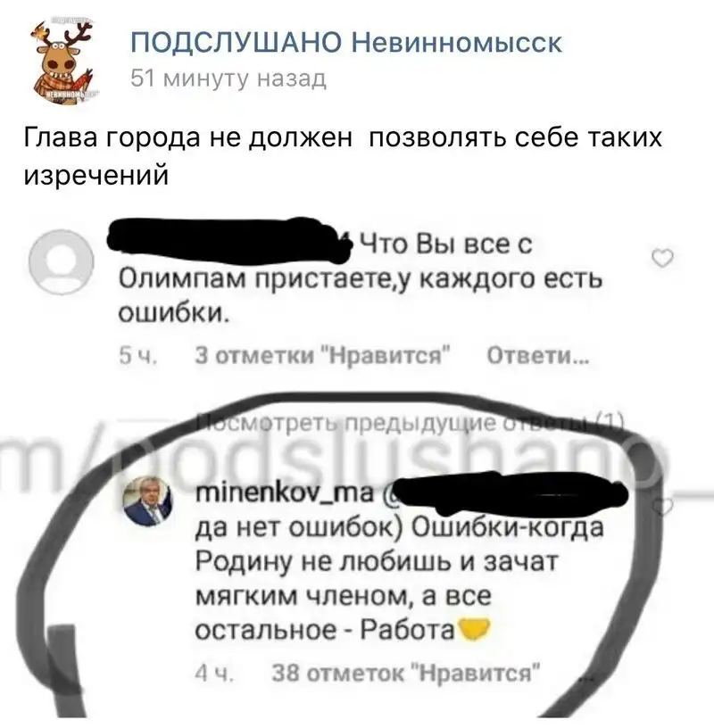Like the Олимпам comment with heart icon
The width and height of the screenshot is (714, 728).
point(662,258)
